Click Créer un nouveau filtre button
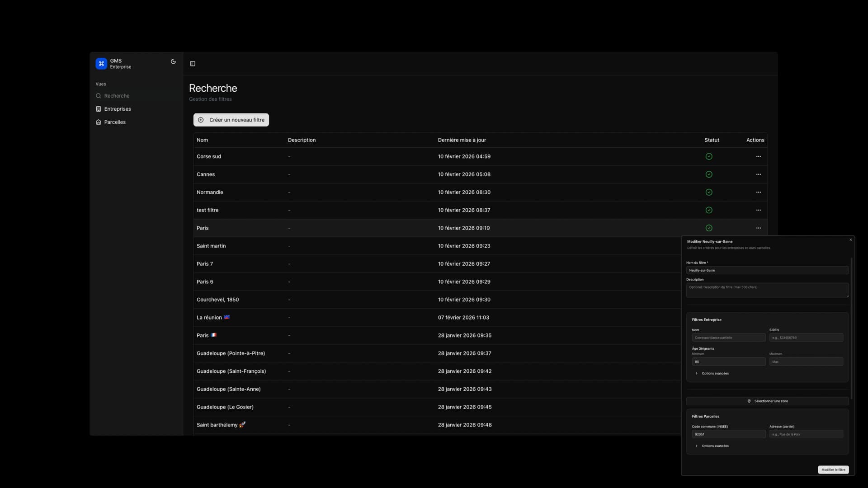Viewport: 868px width, 488px height. 231,120
